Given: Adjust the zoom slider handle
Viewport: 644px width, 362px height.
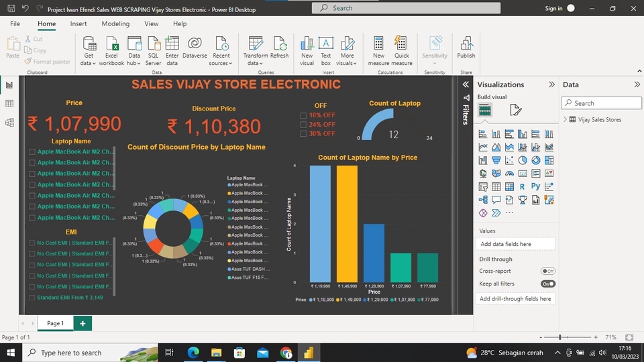Looking at the screenshot, I should click(559, 337).
